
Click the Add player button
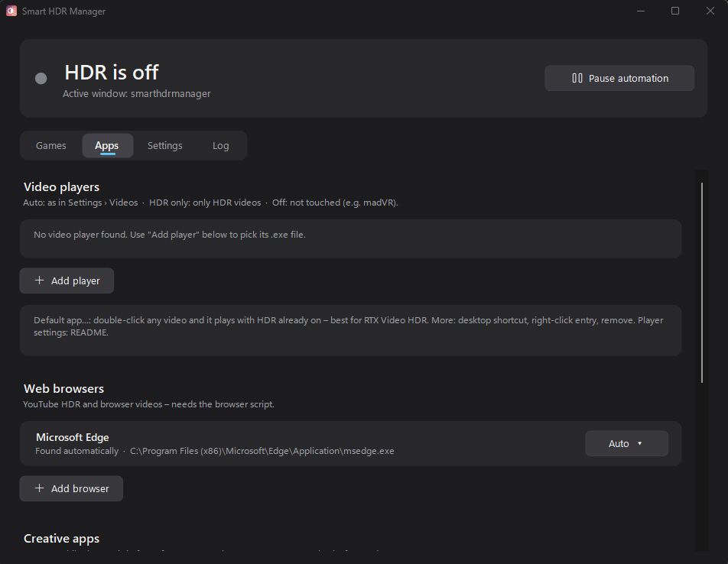[x=67, y=280]
